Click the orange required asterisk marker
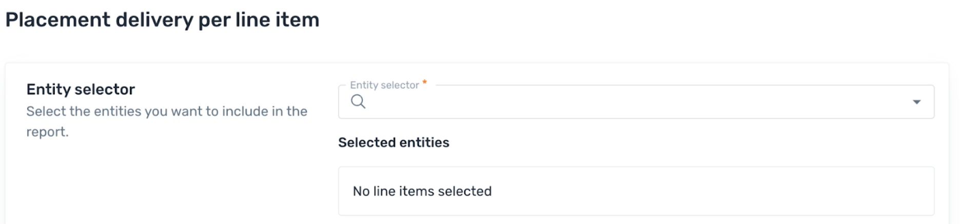 click(x=424, y=82)
